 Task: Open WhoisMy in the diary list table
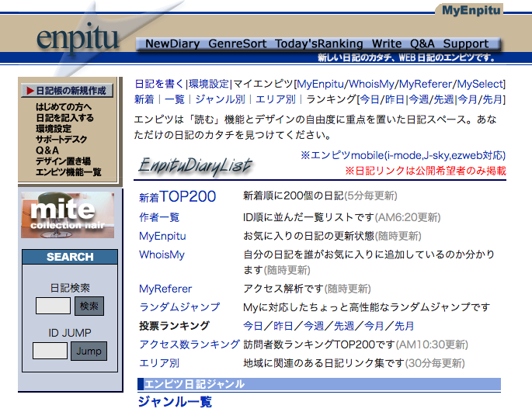pyautogui.click(x=162, y=254)
